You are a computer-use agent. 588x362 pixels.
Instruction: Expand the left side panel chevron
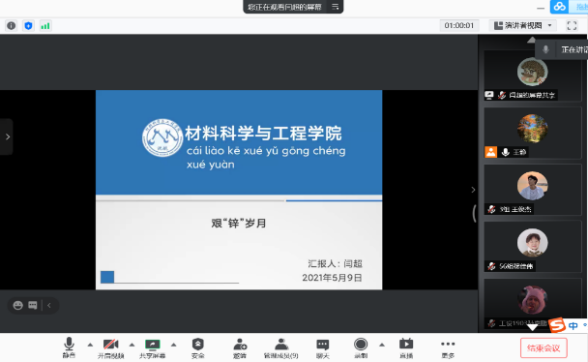point(7,137)
